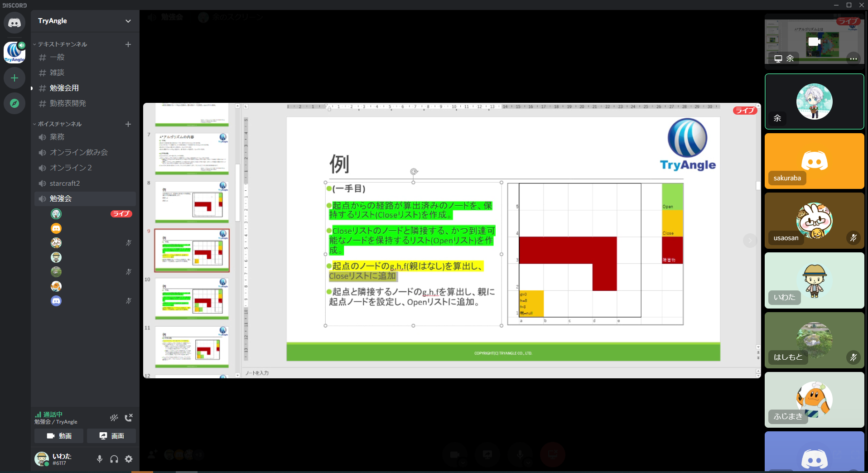
Task: Create a channel under テキストチャンネル
Action: [x=128, y=44]
